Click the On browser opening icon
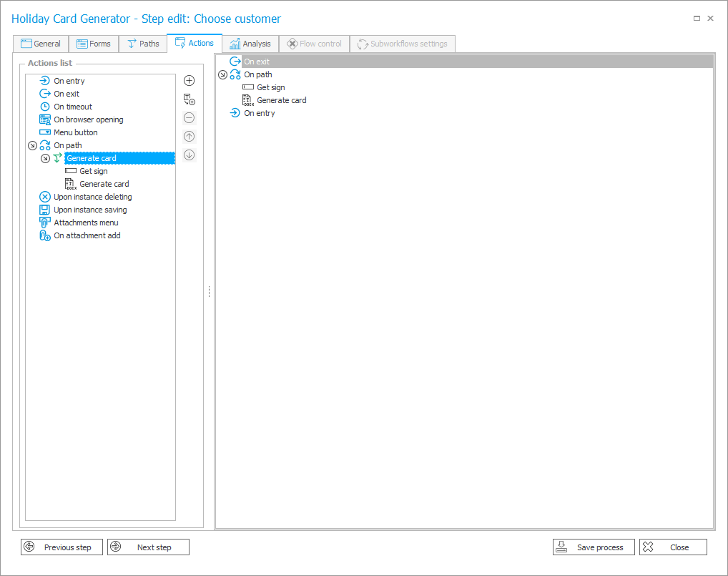 (x=45, y=119)
